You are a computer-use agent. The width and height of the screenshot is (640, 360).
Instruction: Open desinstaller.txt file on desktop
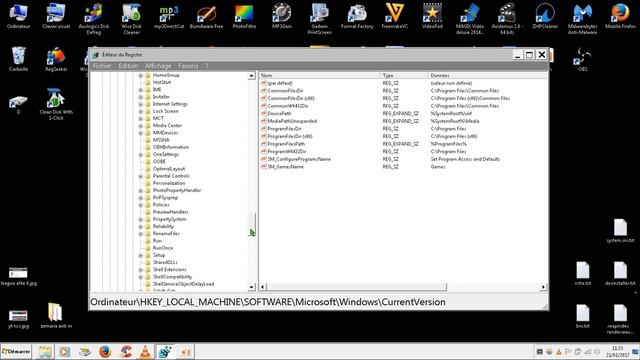(x=620, y=273)
